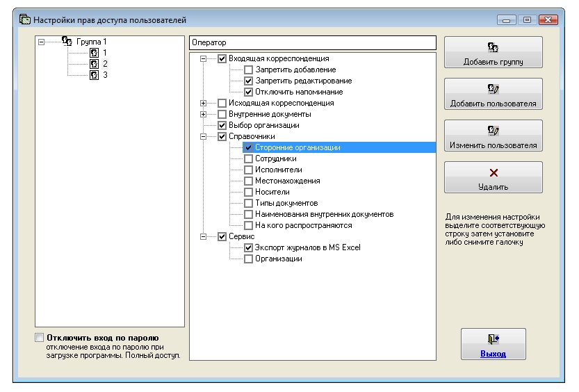Close the Настройки прав доступа window
The height and width of the screenshot is (392, 579).
point(548,20)
